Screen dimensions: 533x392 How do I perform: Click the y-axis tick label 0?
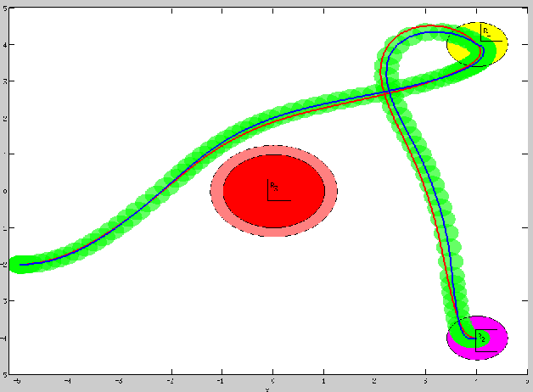(6, 191)
